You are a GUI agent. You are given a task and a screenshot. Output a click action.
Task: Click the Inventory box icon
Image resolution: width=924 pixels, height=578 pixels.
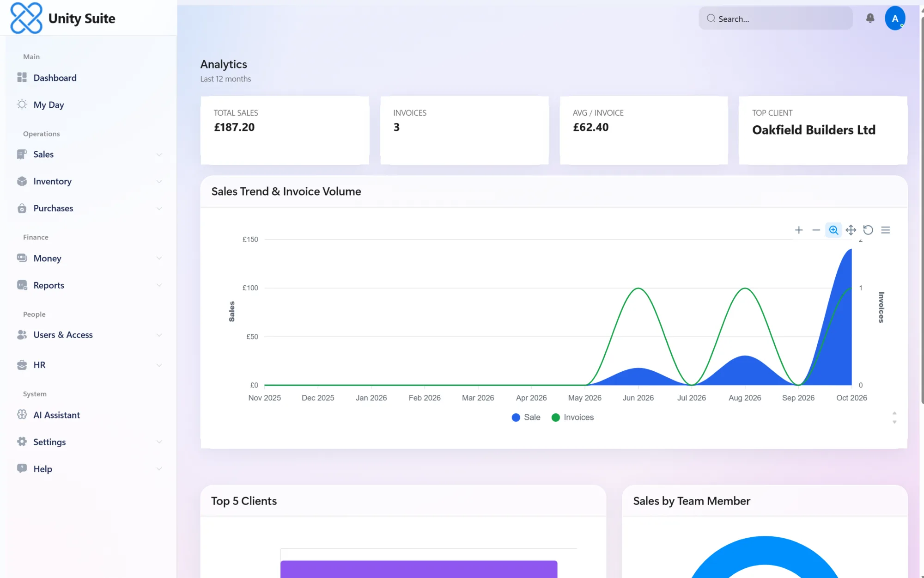(x=22, y=181)
